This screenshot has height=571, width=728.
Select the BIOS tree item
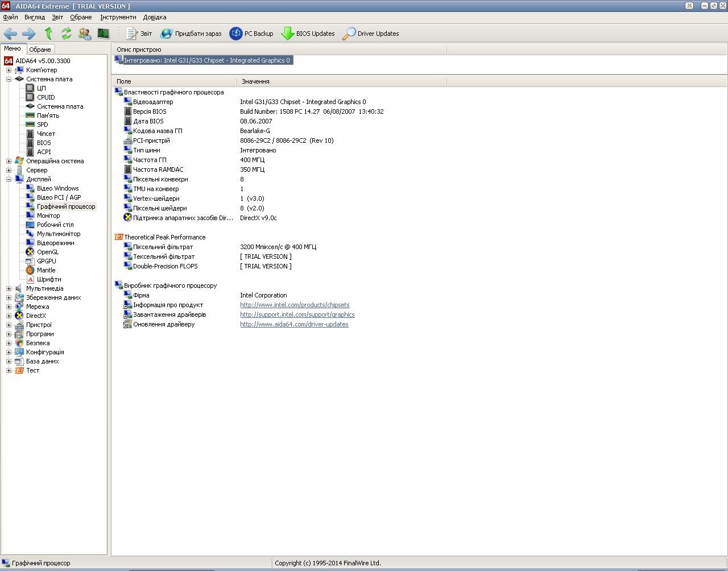click(44, 143)
